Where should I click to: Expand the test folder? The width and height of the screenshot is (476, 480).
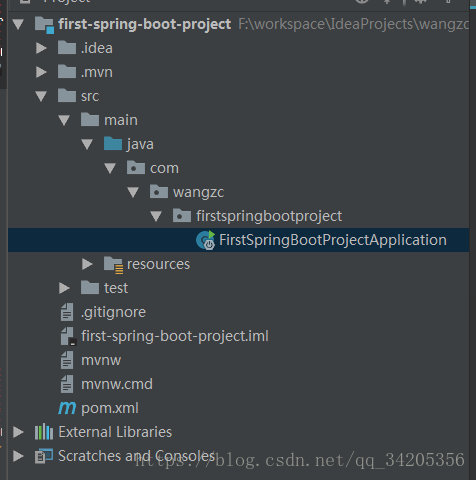click(64, 288)
